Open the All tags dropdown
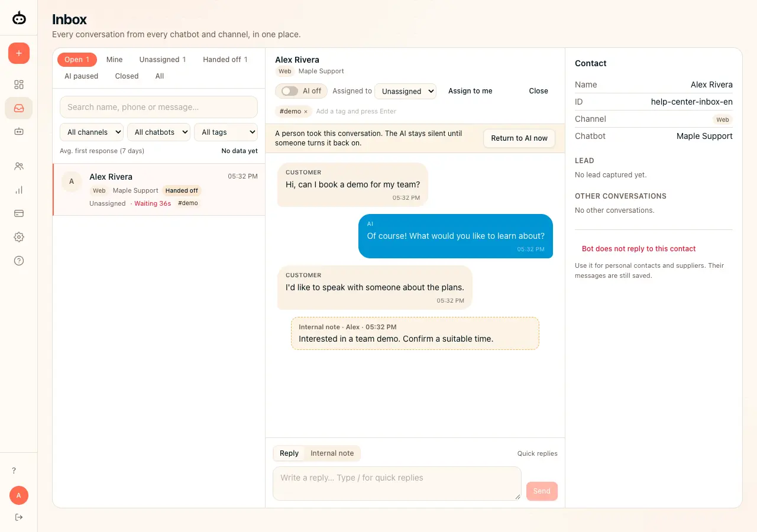The width and height of the screenshot is (757, 532). (226, 132)
